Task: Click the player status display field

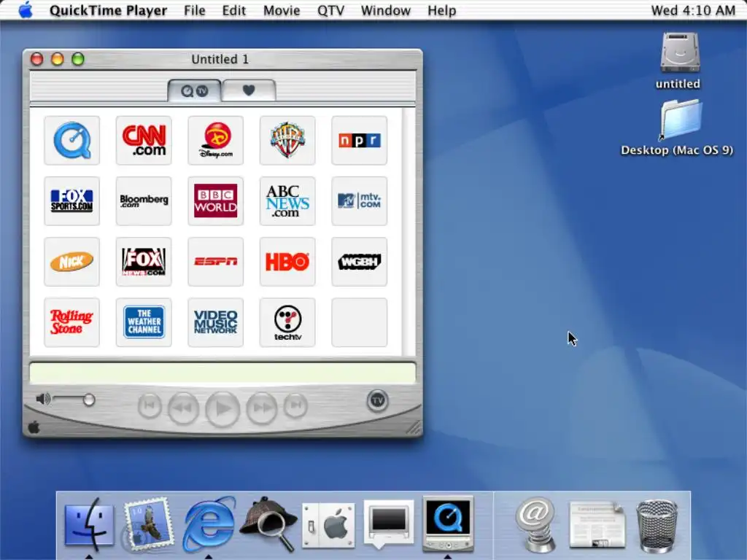Action: 222,373
